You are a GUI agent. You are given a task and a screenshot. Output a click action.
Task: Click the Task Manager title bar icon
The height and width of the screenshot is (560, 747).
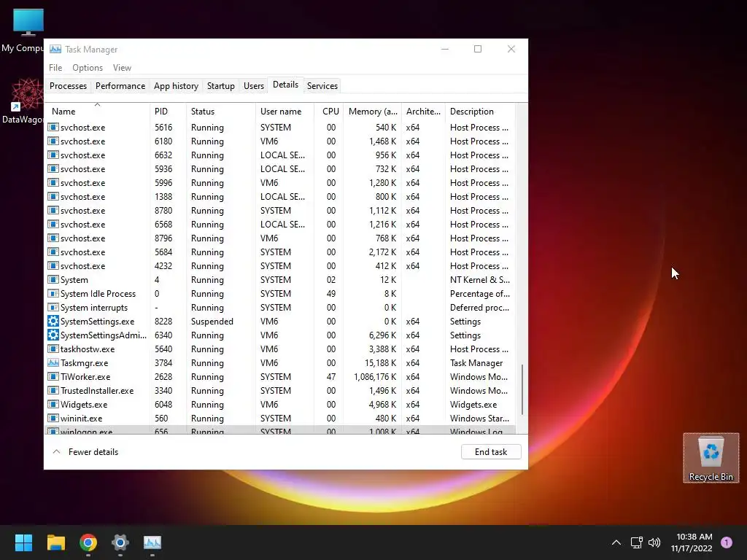(x=55, y=49)
